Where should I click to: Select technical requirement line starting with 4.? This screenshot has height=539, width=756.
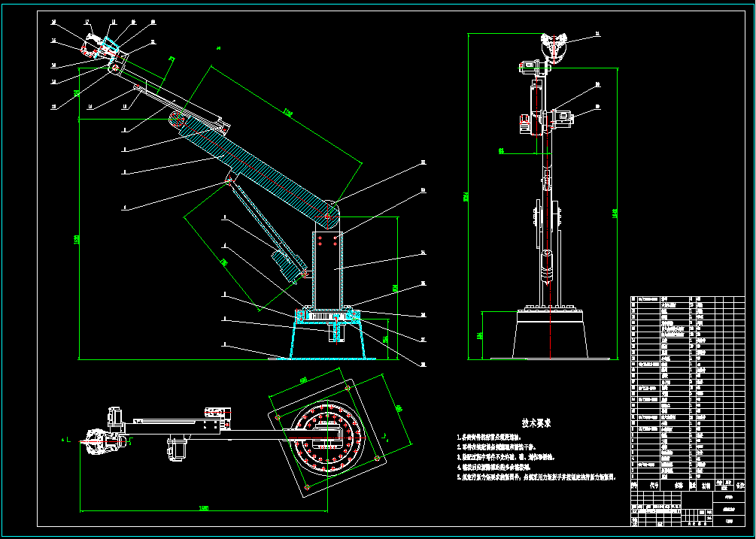(493, 468)
